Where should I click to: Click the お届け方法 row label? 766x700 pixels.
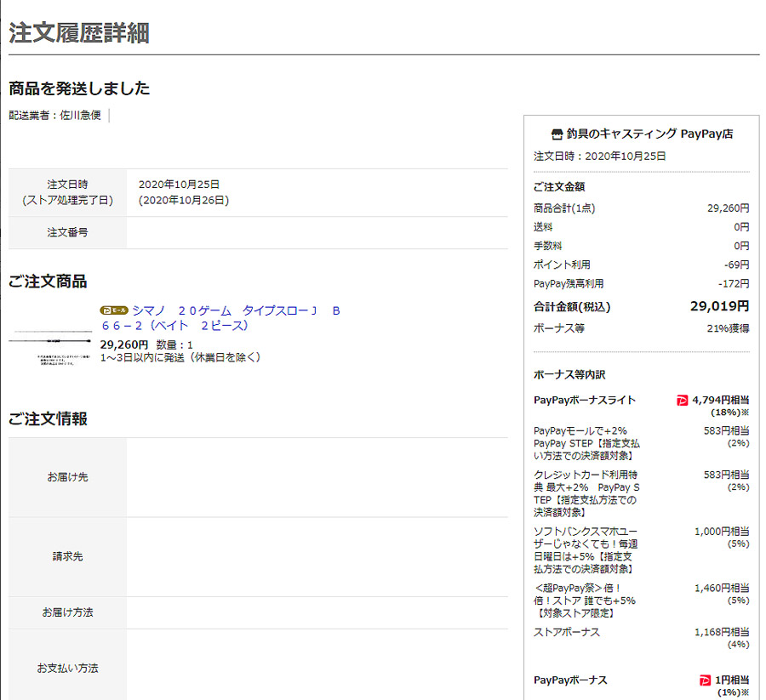[67, 612]
